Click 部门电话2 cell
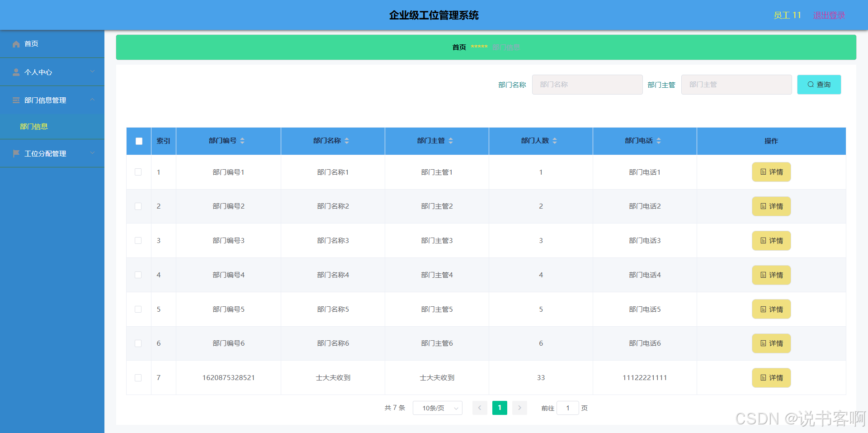The width and height of the screenshot is (868, 433). click(x=645, y=206)
